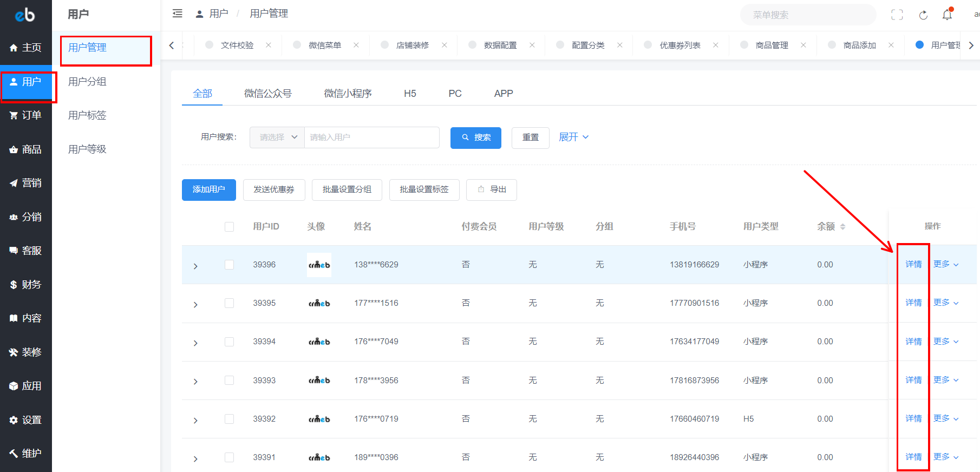Check the box for user 39392
The image size is (980, 472).
230,419
